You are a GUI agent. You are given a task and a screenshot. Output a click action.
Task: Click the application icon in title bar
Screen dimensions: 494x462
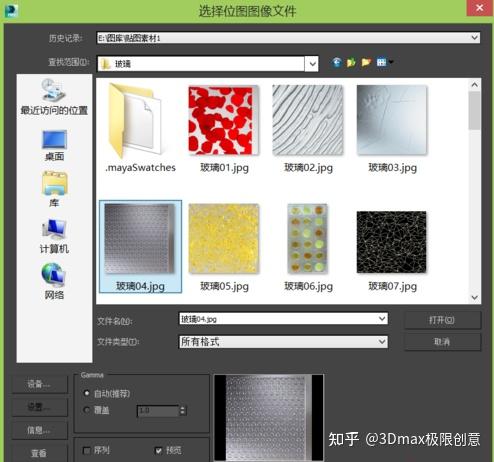point(12,10)
